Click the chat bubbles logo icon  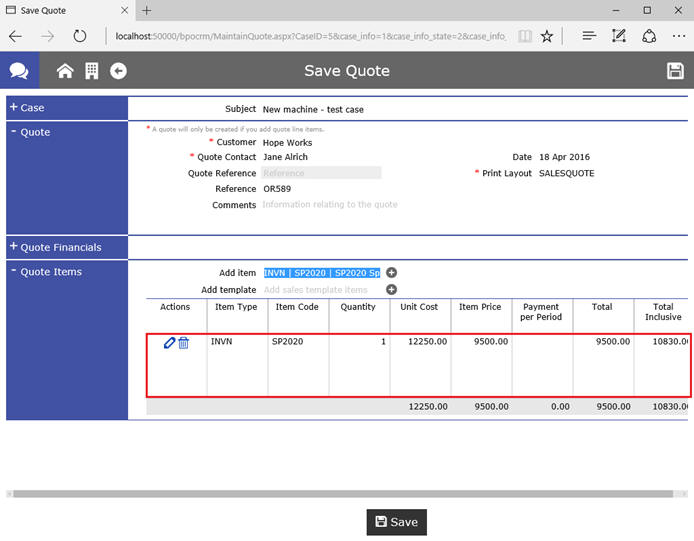click(x=19, y=71)
